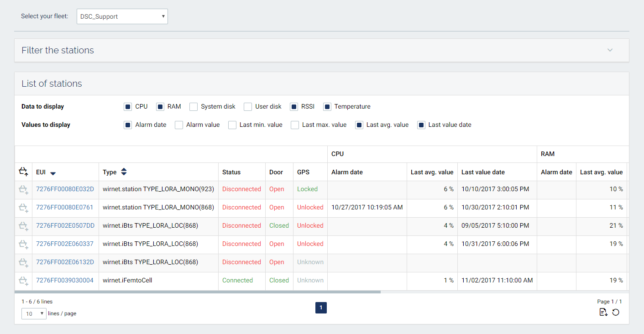Add station 7276FF00080E0761 to basket

pyautogui.click(x=23, y=208)
